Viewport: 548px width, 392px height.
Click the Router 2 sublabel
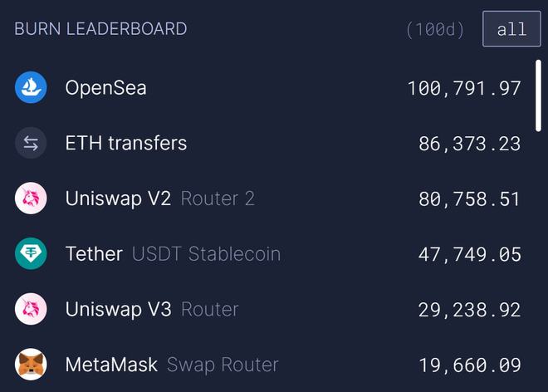[218, 198]
